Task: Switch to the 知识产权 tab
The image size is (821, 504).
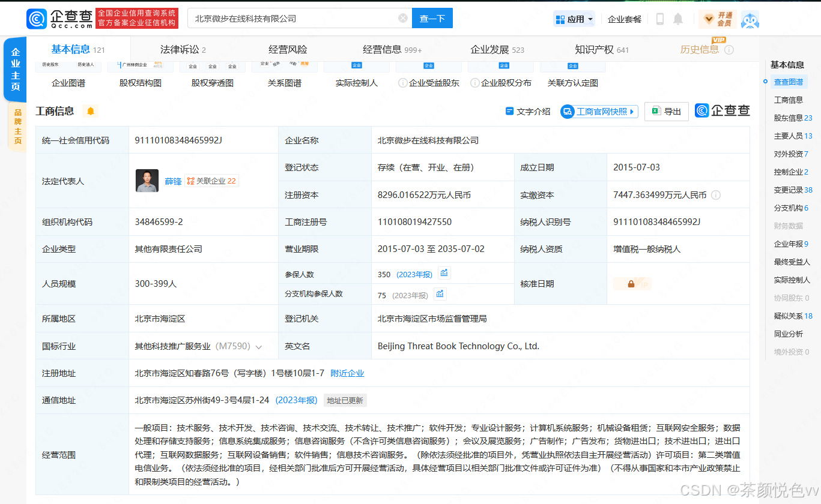Action: [602, 49]
